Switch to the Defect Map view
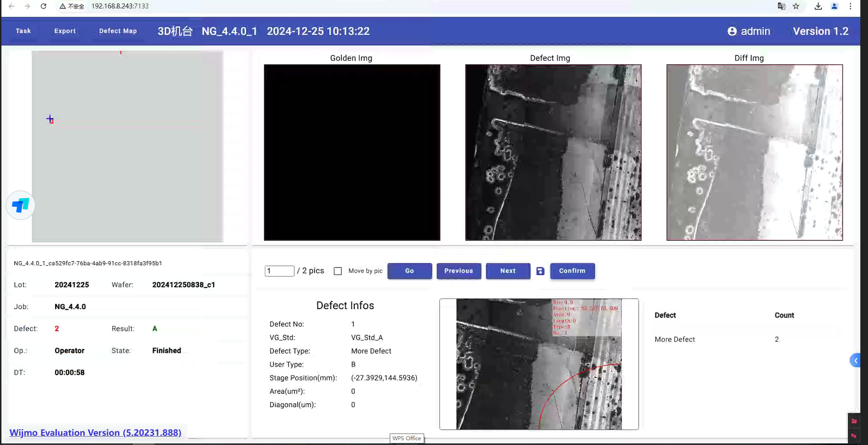This screenshot has width=868, height=445. tap(118, 31)
